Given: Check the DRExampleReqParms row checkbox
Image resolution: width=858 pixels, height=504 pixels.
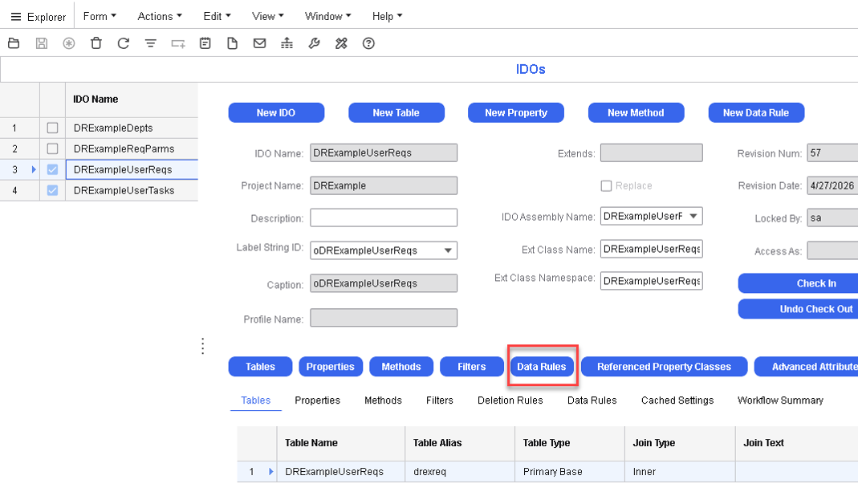Looking at the screenshot, I should pos(52,148).
